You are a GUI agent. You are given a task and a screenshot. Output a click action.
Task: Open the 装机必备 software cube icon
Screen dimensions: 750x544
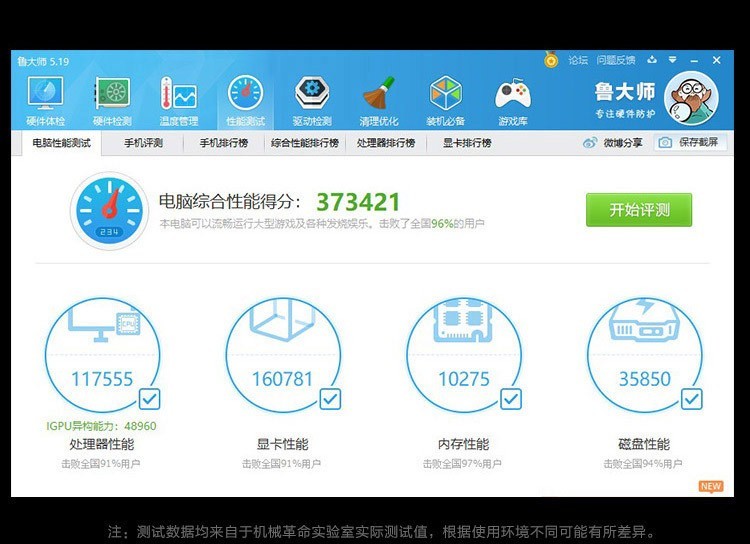coord(445,93)
